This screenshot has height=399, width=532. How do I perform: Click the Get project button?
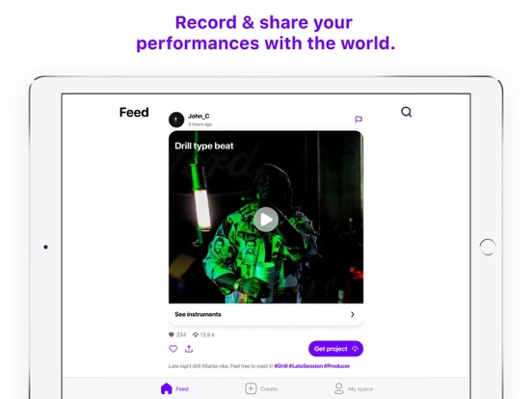(335, 349)
